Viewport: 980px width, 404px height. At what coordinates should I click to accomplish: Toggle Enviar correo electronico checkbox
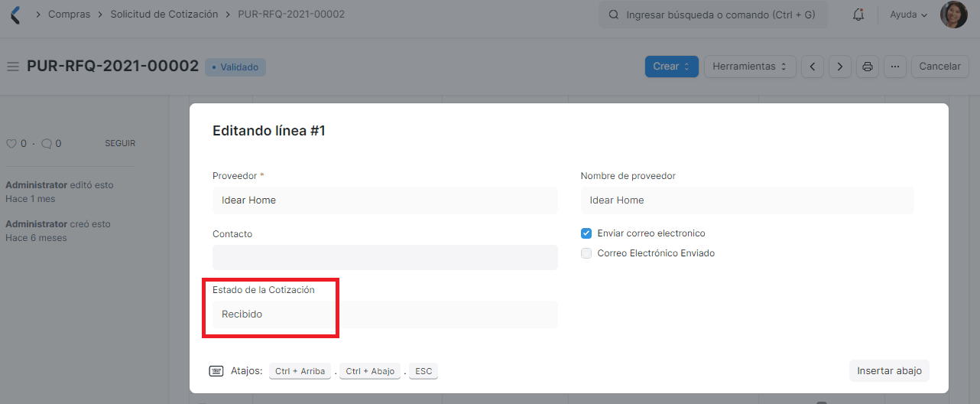click(586, 233)
